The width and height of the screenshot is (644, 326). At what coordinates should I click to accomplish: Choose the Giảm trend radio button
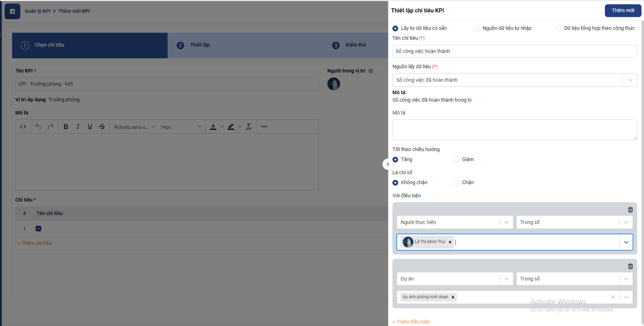tap(456, 160)
